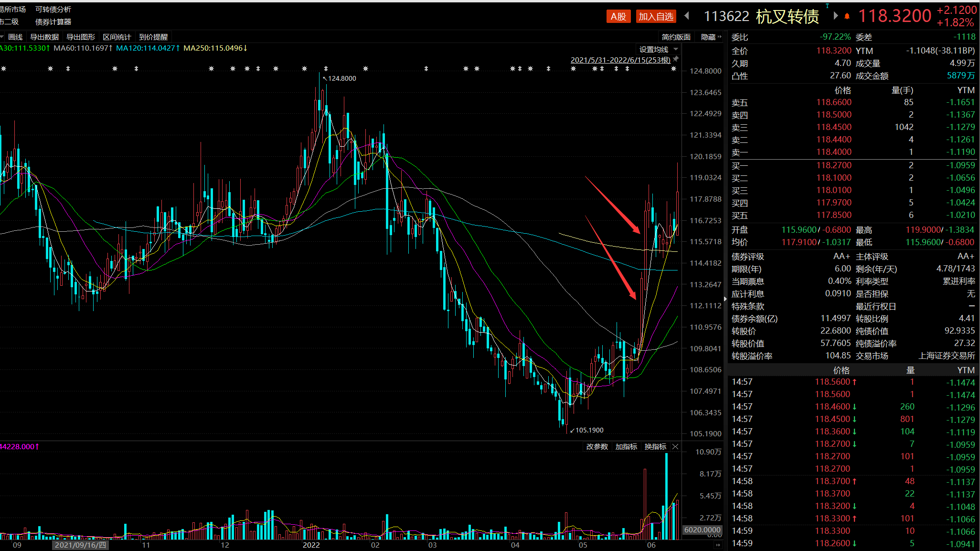Open the 可转债分析 menu item
Image resolution: width=980 pixels, height=551 pixels.
click(x=53, y=9)
